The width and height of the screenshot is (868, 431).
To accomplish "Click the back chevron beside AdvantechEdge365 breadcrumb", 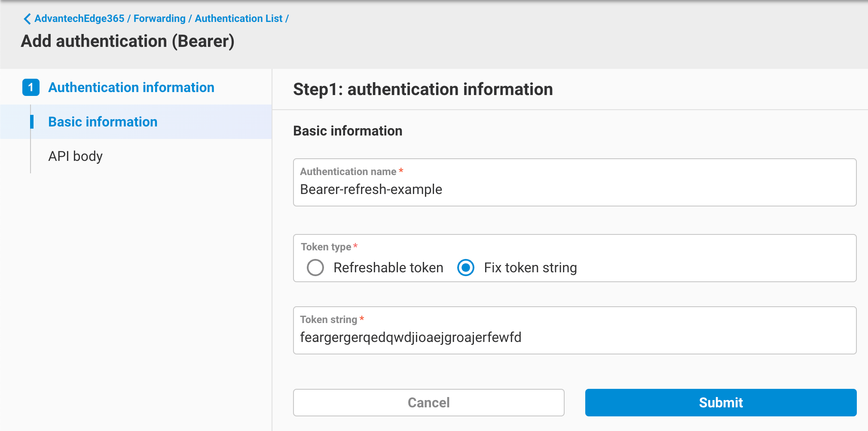I will click(x=27, y=18).
